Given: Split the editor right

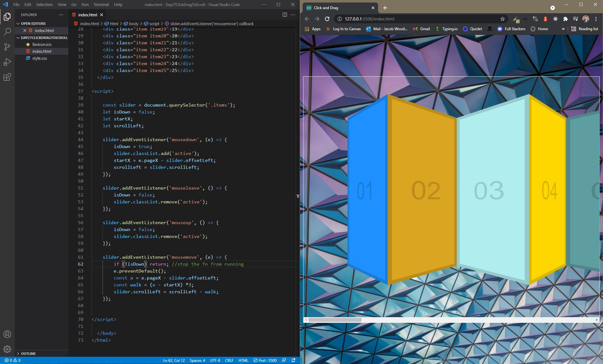Looking at the screenshot, I should point(285,15).
